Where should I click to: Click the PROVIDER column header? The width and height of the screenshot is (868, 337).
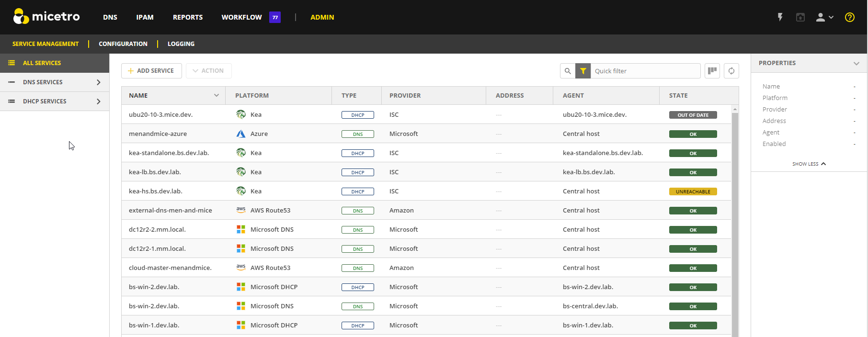[x=434, y=95]
